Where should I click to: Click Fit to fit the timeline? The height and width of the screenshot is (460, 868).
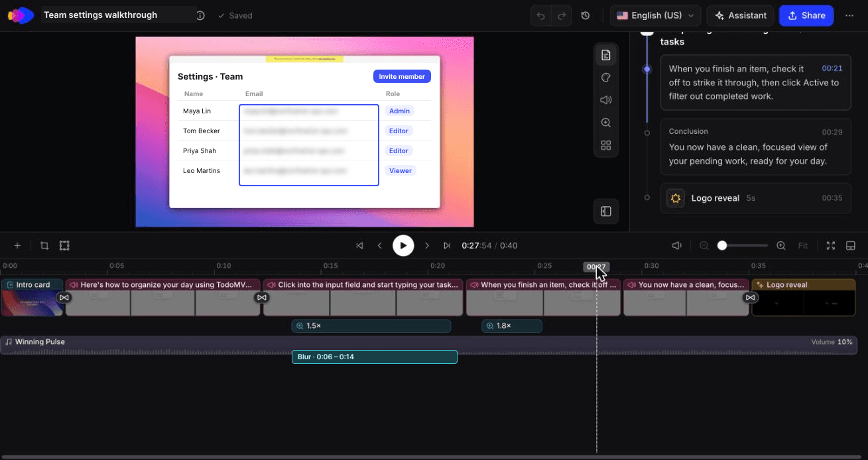click(803, 245)
